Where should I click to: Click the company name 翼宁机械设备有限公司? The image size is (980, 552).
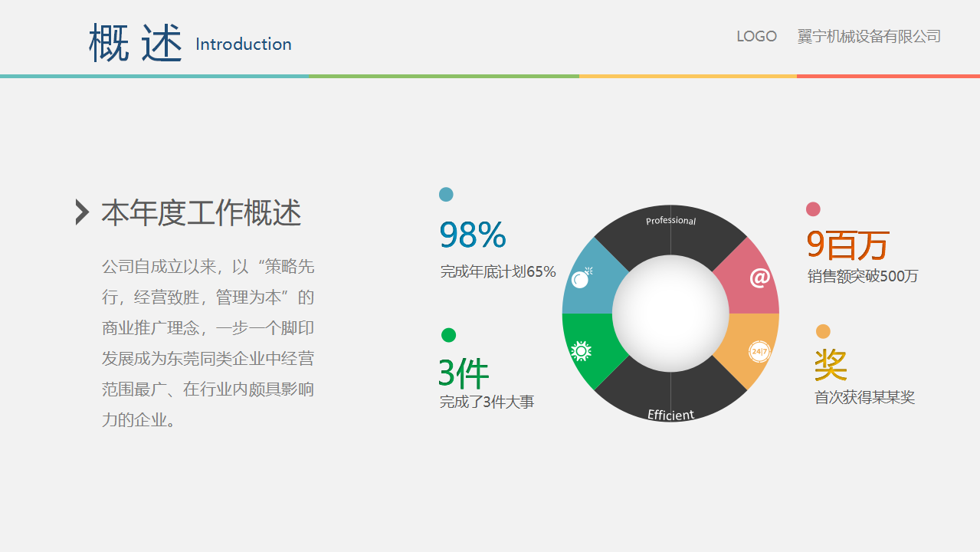[869, 36]
